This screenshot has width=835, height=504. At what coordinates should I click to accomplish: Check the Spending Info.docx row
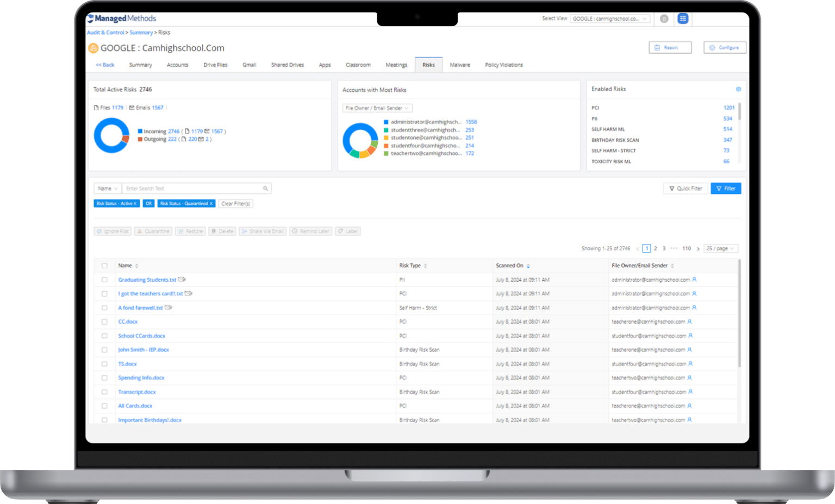104,377
